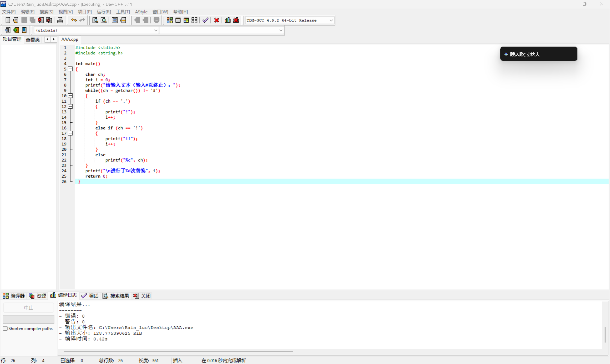Collapse the while loop fold at line 10
The width and height of the screenshot is (610, 364).
[70, 96]
